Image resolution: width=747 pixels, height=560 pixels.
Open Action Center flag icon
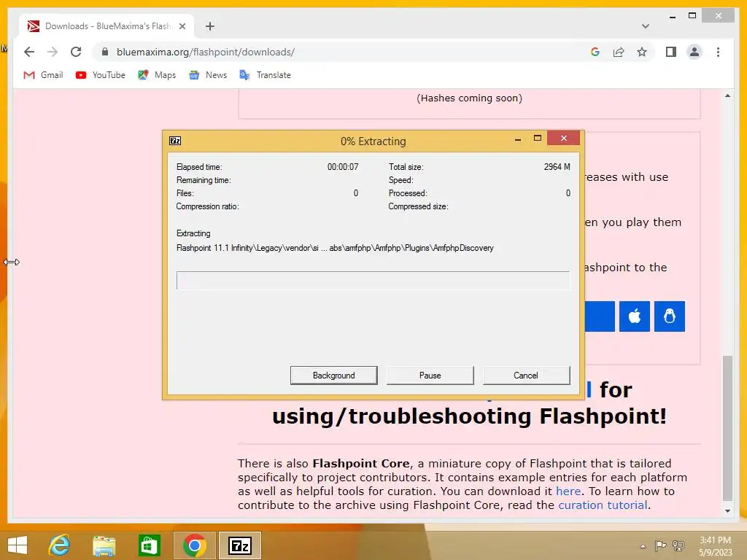coord(660,545)
